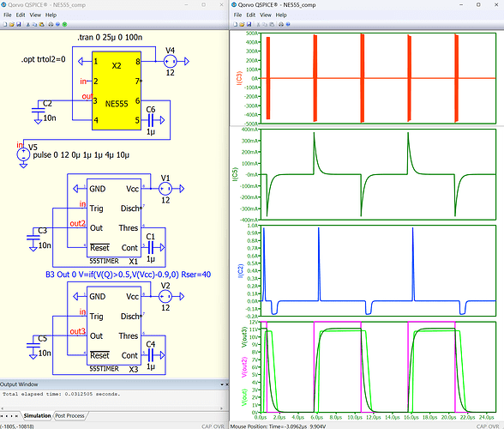Select capacitor C6 symbol
The width and height of the screenshot is (504, 429).
pos(151,120)
